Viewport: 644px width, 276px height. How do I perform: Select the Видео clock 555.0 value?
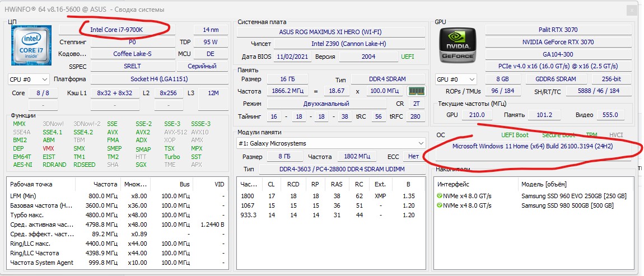610,115
